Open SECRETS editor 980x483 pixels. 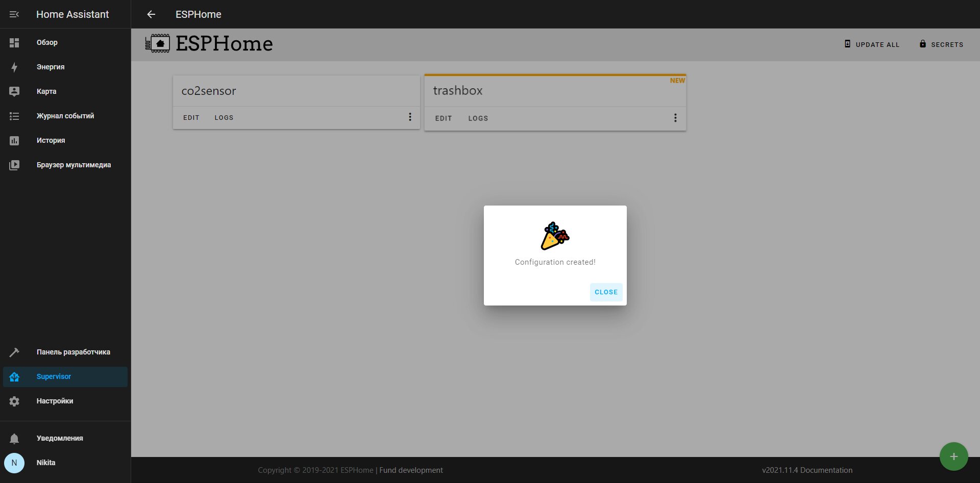coord(941,44)
